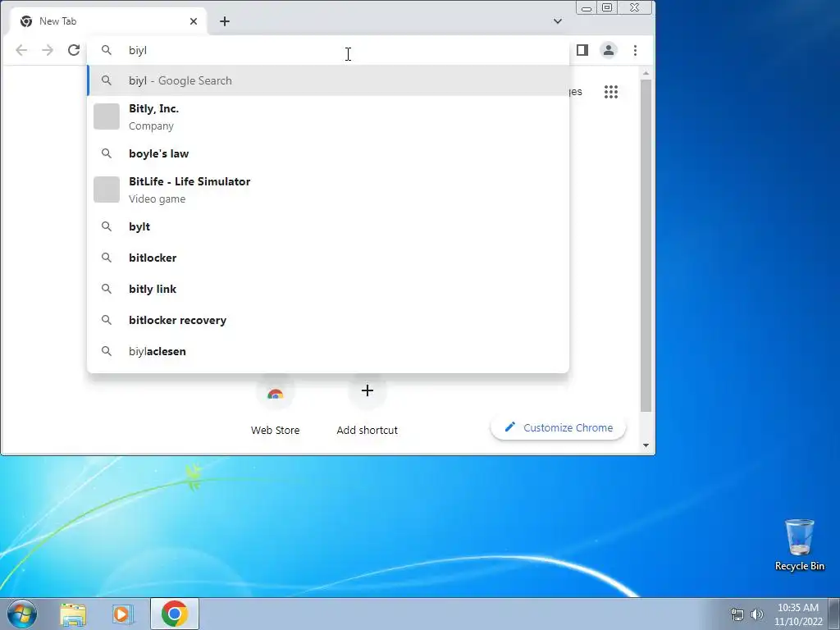840x630 pixels.
Task: Launch Windows Media Player from taskbar
Action: click(x=122, y=614)
